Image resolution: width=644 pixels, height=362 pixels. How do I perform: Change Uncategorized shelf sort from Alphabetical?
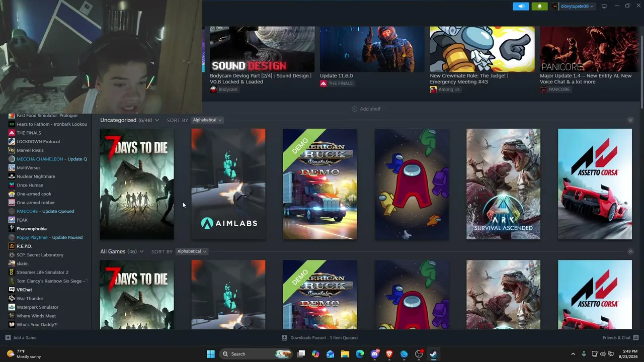(207, 120)
